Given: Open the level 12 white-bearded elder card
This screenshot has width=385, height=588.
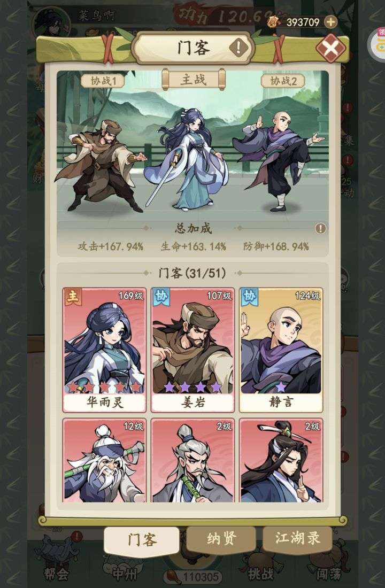Looking at the screenshot, I should 104,460.
